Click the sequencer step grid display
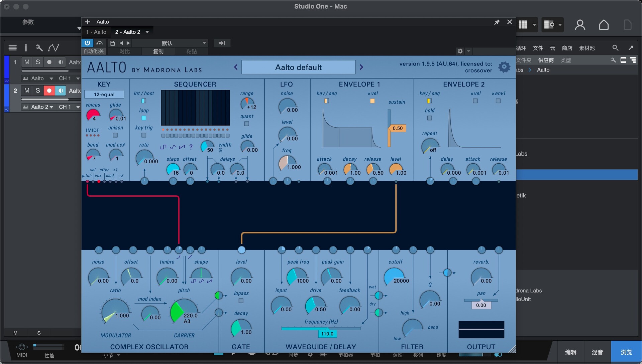This screenshot has width=642, height=364. [x=195, y=108]
